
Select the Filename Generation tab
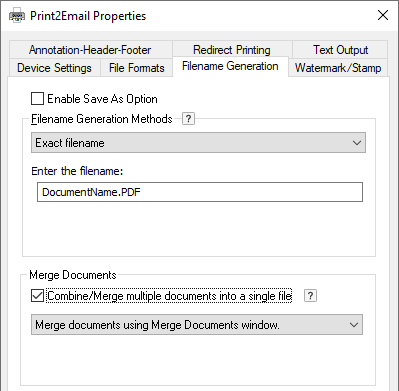pyautogui.click(x=230, y=66)
